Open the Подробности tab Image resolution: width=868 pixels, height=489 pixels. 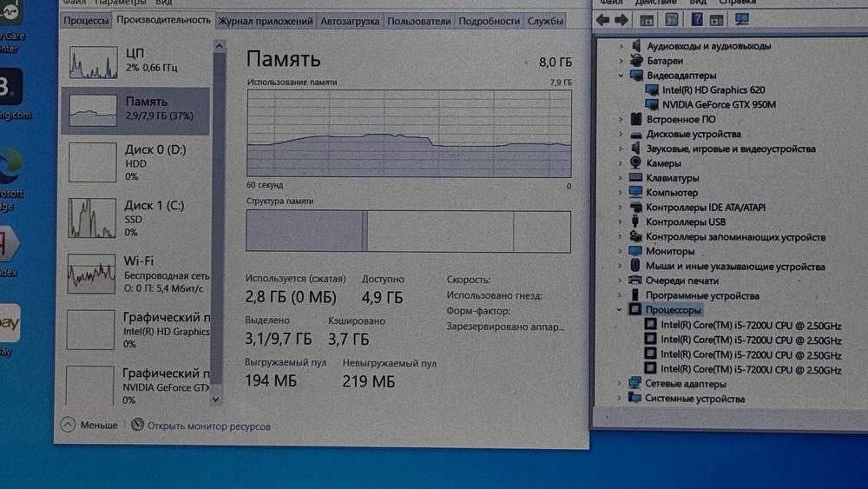point(489,21)
